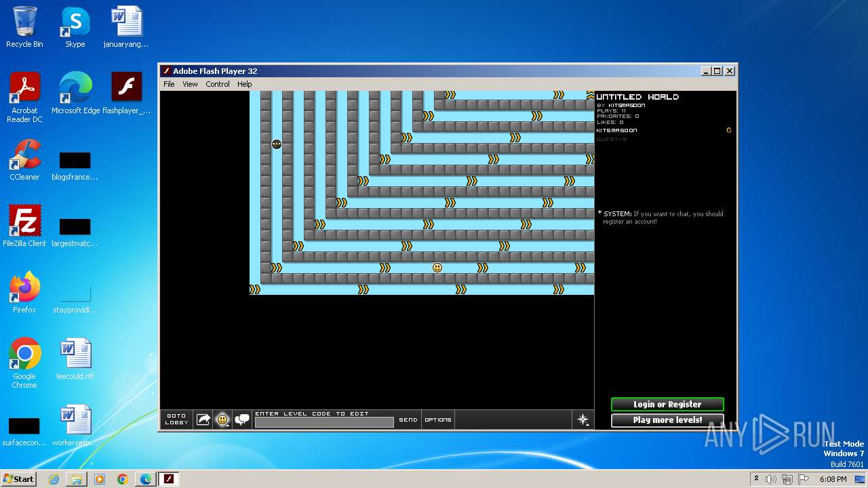
Task: Show hidden tray icons arrow
Action: tap(756, 479)
